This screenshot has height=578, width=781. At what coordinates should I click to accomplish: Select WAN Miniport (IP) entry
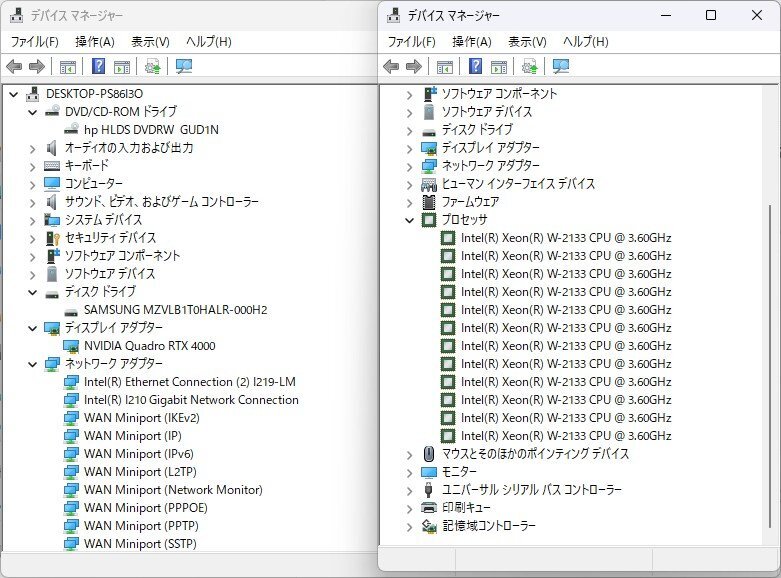(x=132, y=436)
